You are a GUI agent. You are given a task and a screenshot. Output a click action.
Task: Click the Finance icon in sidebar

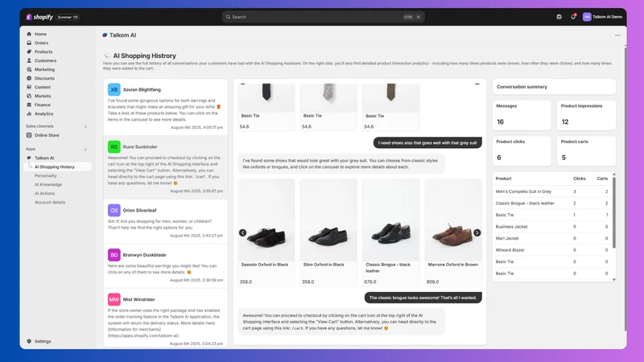coord(29,105)
